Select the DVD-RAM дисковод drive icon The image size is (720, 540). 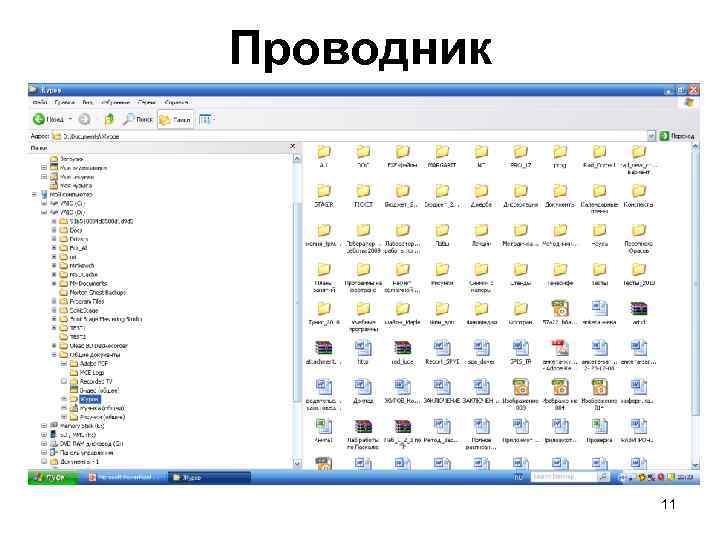[x=54, y=444]
